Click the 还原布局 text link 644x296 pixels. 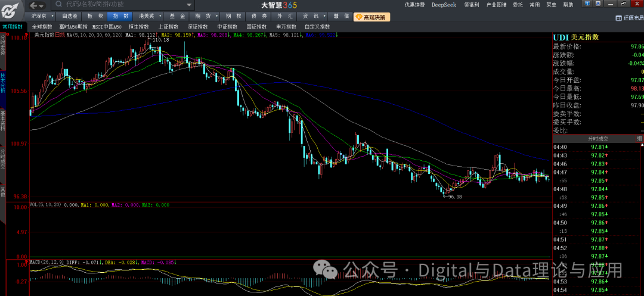633,18
